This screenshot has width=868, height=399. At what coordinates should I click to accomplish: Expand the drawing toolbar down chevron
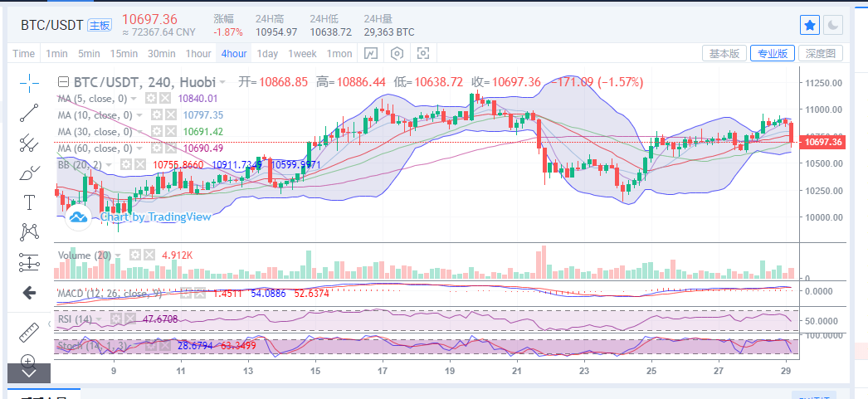pyautogui.click(x=29, y=372)
